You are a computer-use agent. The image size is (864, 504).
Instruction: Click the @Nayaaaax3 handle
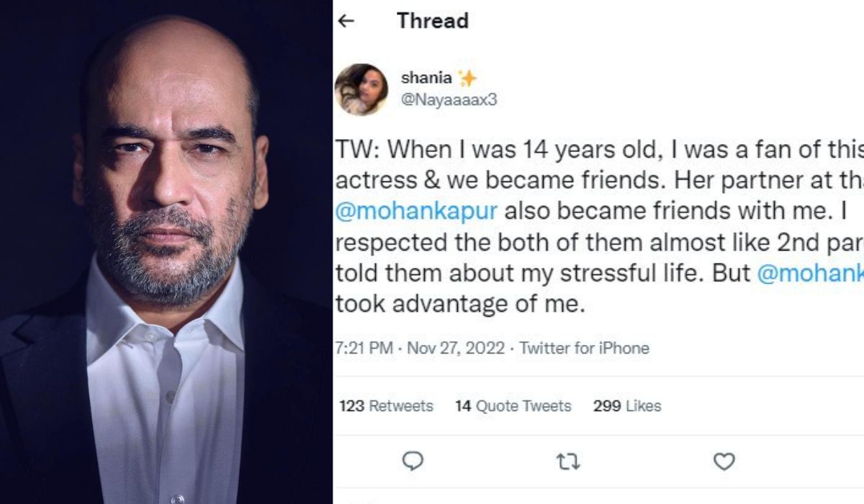[449, 100]
